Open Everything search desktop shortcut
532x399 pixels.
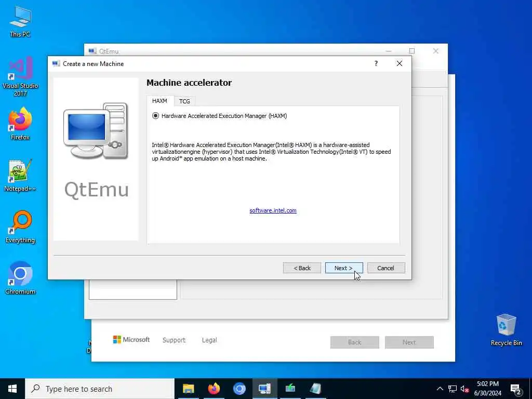20,227
